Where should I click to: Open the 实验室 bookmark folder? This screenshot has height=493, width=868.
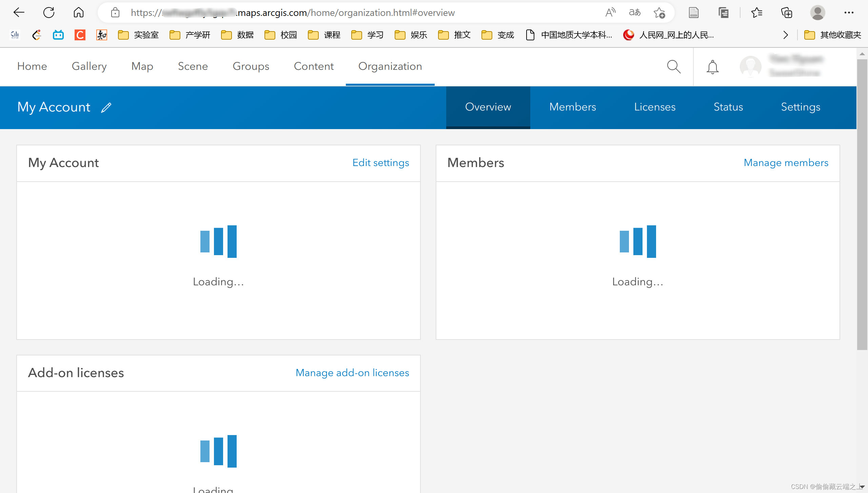(138, 35)
